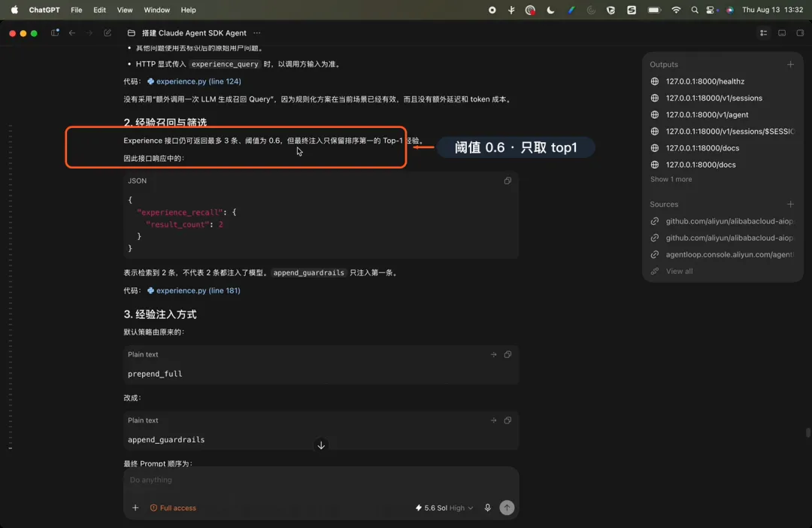Screen dimensions: 812x528
Task: Open the File menu
Action: pos(76,10)
